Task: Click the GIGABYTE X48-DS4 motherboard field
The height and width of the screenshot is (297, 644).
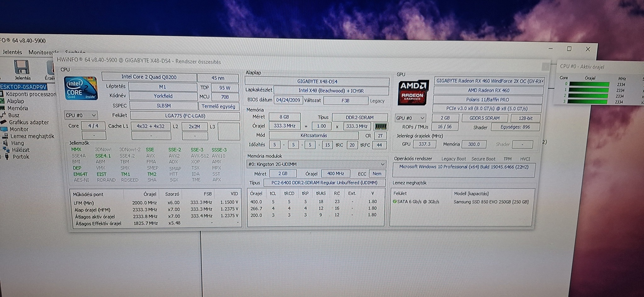Action: tap(317, 81)
